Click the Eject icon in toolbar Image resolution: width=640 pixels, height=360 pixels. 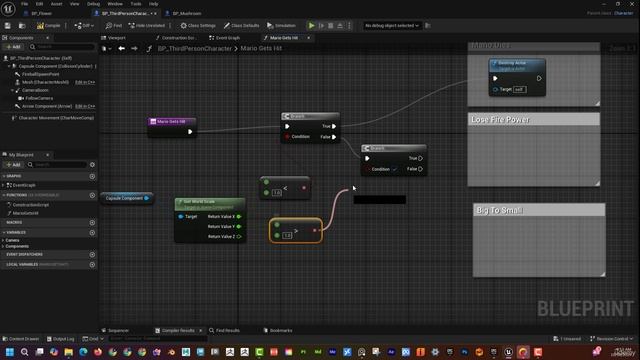(340, 26)
